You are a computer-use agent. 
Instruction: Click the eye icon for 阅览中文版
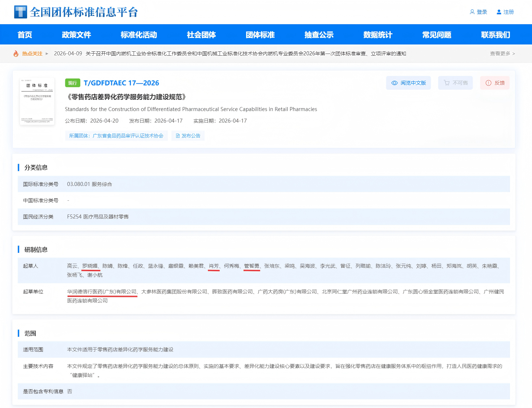click(x=395, y=83)
